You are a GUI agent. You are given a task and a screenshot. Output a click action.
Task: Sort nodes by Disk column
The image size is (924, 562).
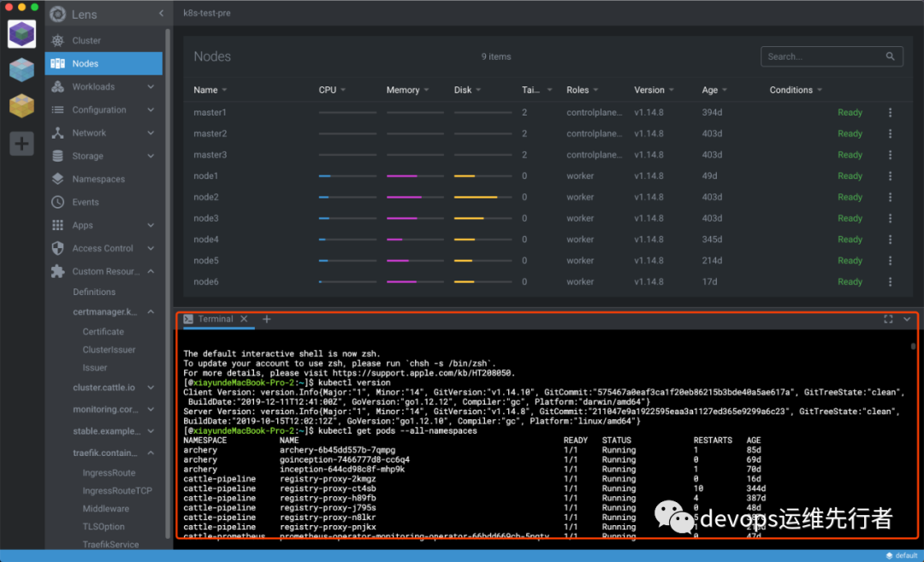pos(467,90)
